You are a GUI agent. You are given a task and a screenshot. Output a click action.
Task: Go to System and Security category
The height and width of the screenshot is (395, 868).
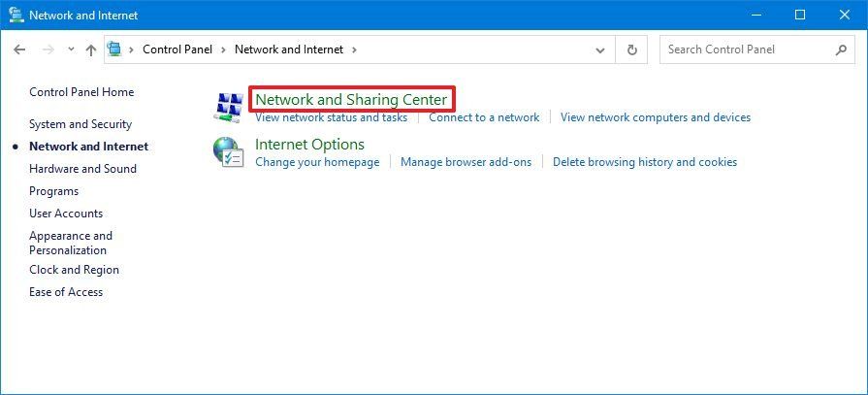(80, 124)
